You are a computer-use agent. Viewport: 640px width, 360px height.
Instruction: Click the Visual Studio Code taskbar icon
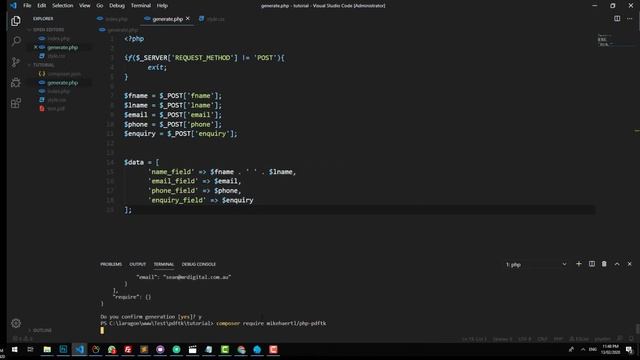79,350
